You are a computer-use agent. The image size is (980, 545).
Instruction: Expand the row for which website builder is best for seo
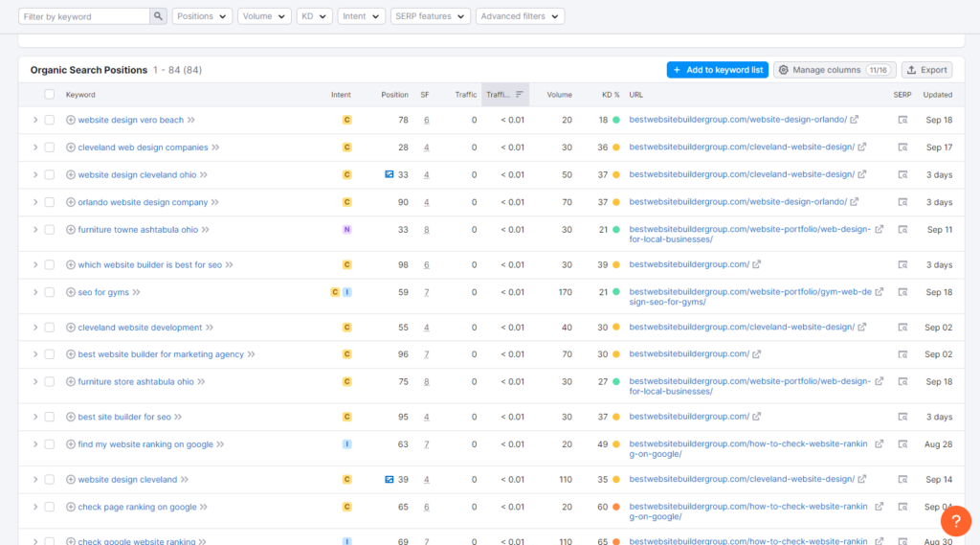coord(35,264)
